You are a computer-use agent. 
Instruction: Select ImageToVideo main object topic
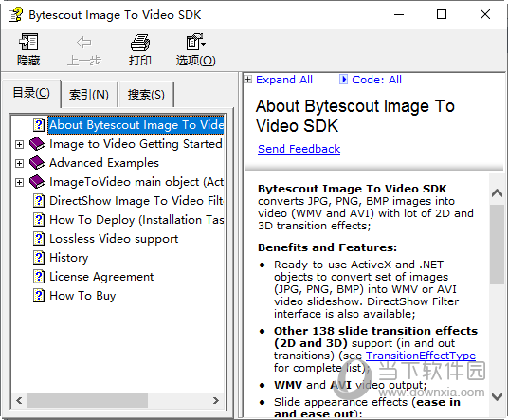136,182
